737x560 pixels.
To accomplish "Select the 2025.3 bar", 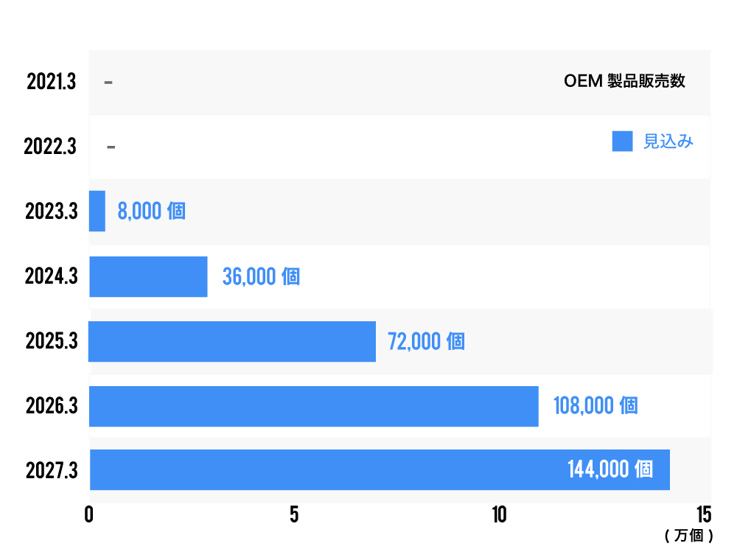I will pyautogui.click(x=232, y=341).
